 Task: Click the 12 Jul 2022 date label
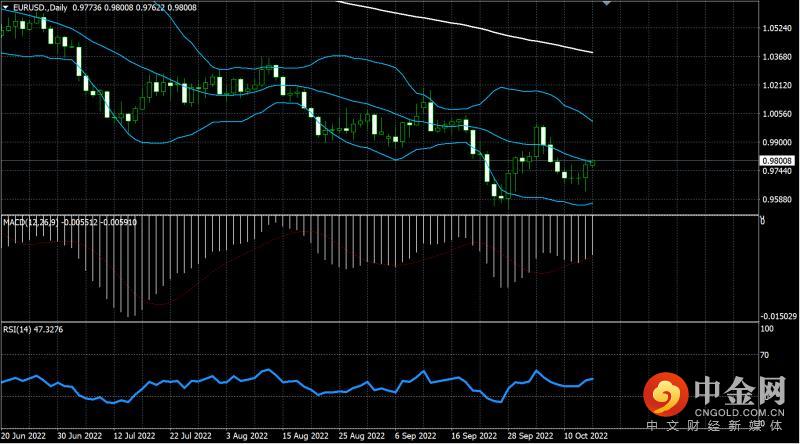tap(134, 436)
